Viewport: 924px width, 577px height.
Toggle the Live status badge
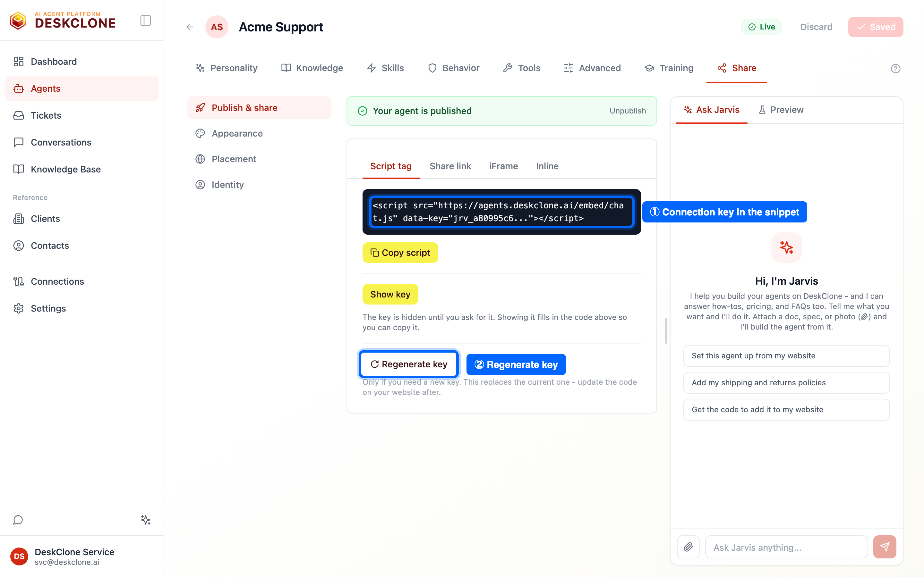click(761, 27)
